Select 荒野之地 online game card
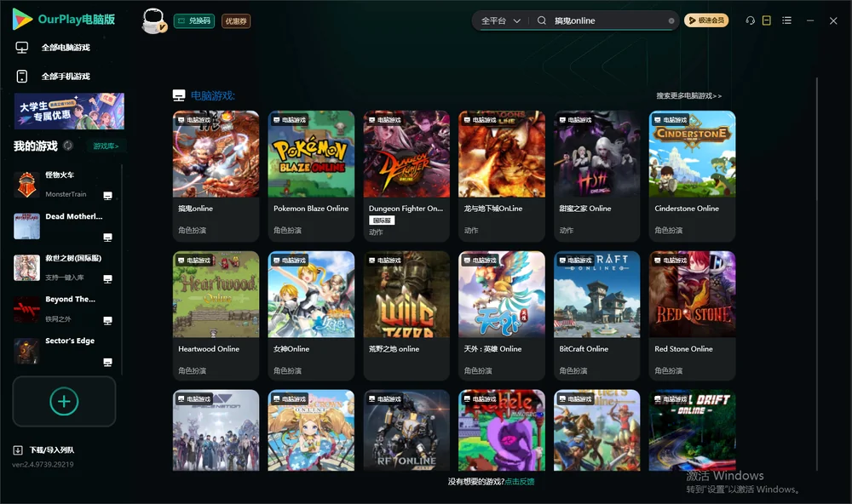The height and width of the screenshot is (504, 852). tap(406, 316)
